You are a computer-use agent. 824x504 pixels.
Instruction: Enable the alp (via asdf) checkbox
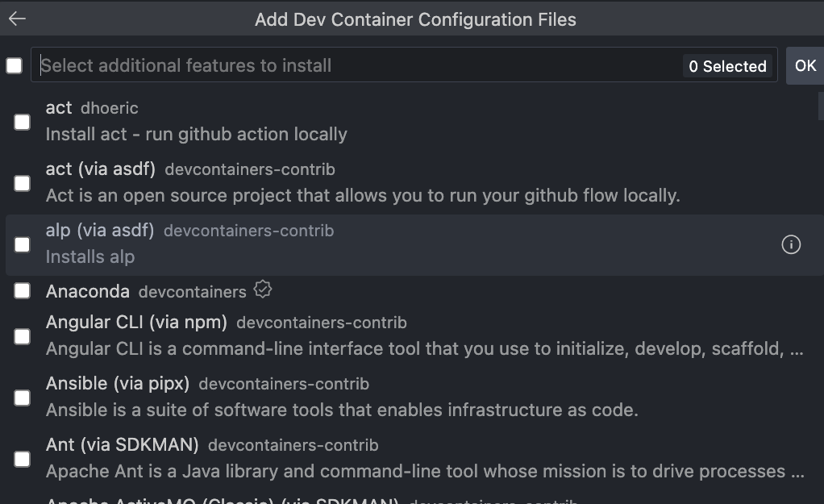[23, 244]
